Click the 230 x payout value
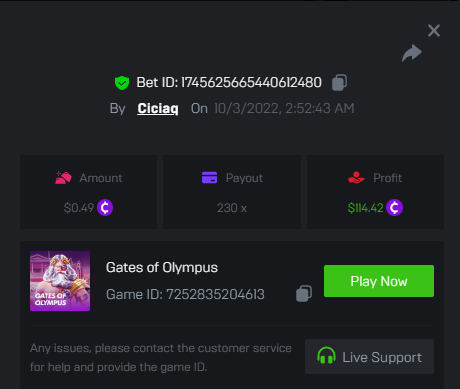Image resolution: width=460 pixels, height=389 pixels. (232, 208)
